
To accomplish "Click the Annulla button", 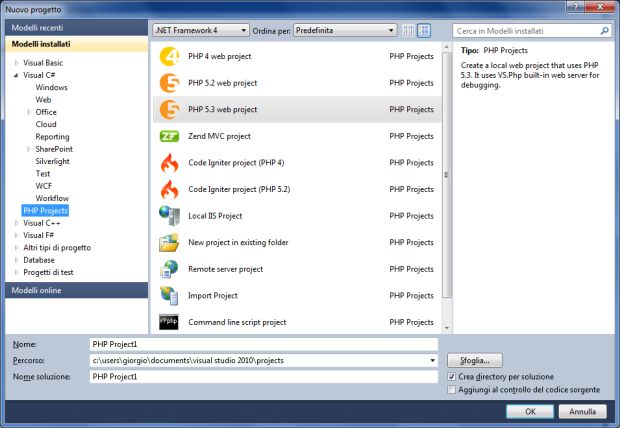I will (582, 411).
